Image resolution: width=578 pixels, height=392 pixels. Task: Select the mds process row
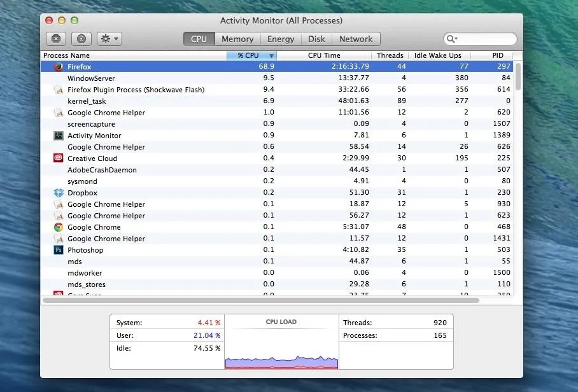[x=276, y=261]
